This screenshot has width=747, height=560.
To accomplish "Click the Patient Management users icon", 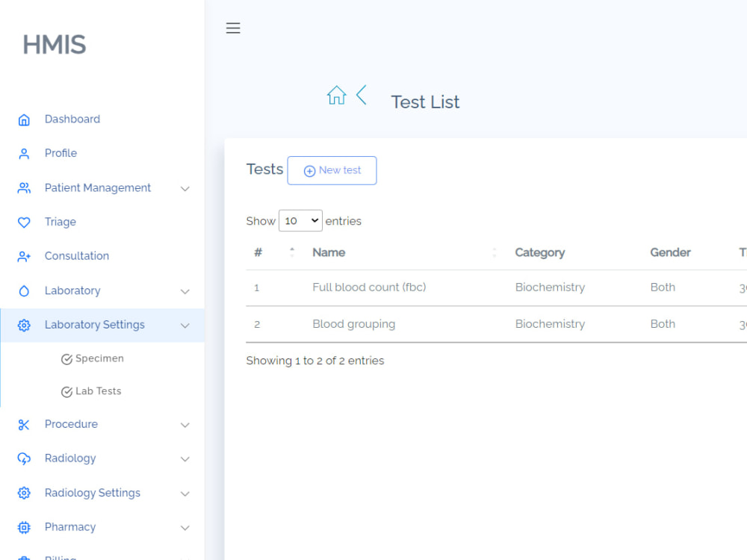I will coord(24,188).
